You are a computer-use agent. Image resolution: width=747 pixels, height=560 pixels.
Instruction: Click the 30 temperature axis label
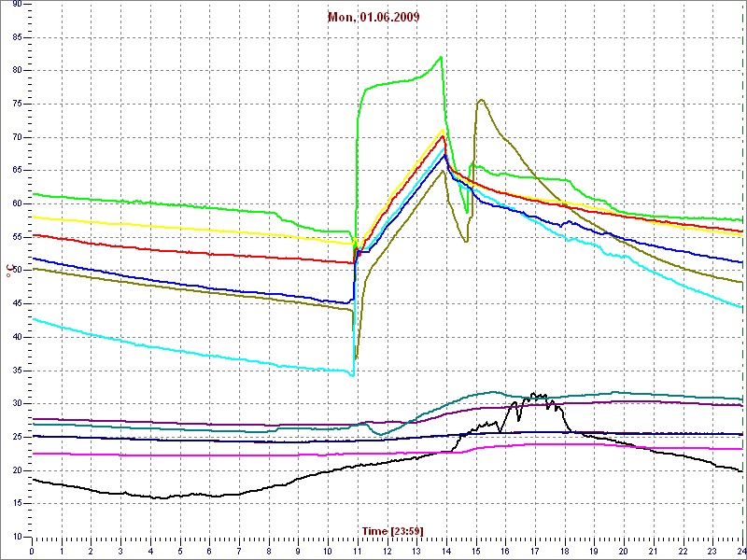point(16,404)
